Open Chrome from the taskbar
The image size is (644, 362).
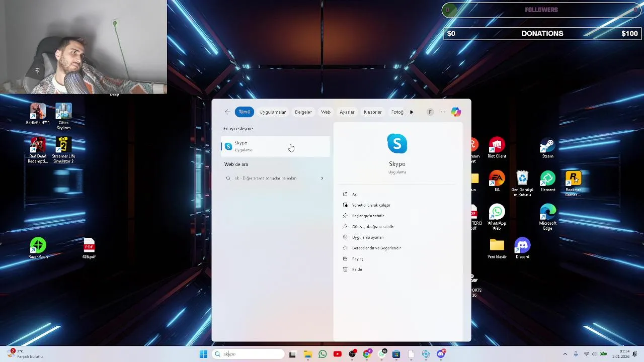tap(367, 354)
